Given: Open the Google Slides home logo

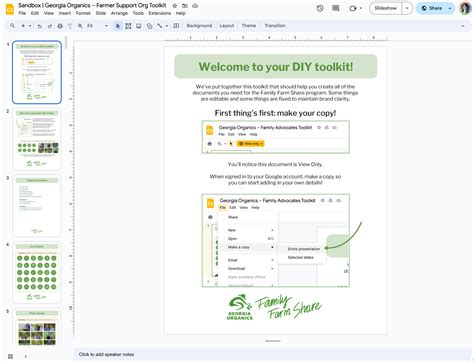Looking at the screenshot, I should click(10, 9).
